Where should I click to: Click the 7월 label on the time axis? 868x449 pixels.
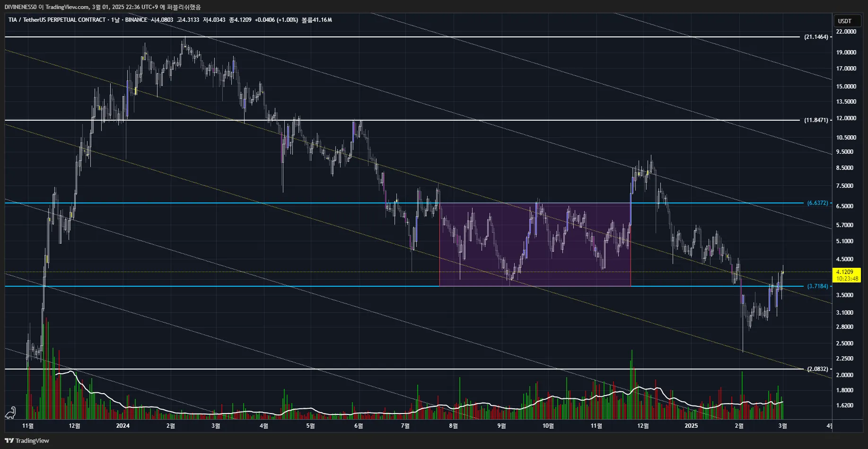(x=405, y=426)
